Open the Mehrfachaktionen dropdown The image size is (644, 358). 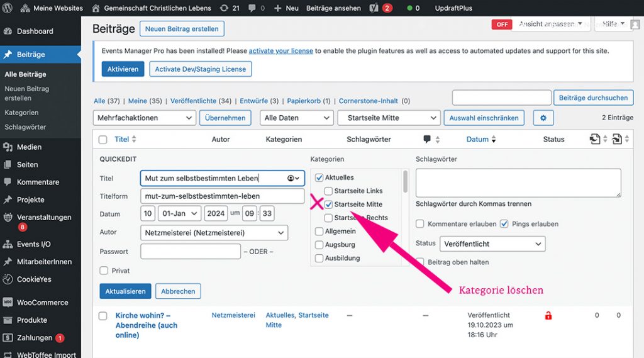click(145, 118)
